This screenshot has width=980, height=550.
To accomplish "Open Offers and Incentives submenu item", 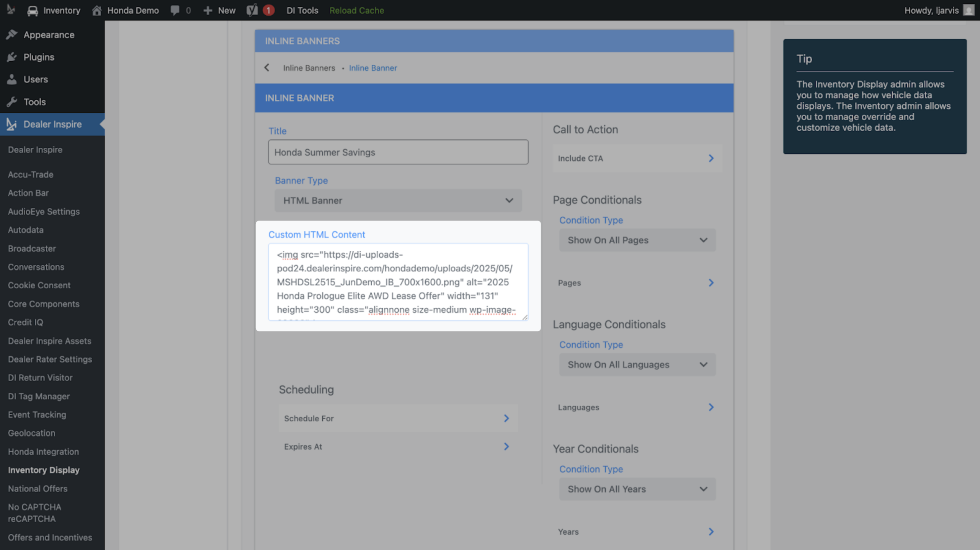I will tap(50, 537).
